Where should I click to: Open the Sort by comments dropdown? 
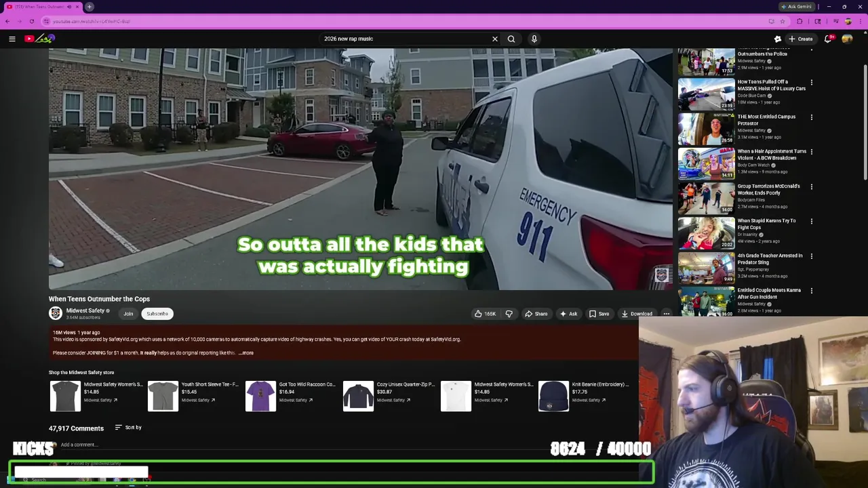[128, 428]
